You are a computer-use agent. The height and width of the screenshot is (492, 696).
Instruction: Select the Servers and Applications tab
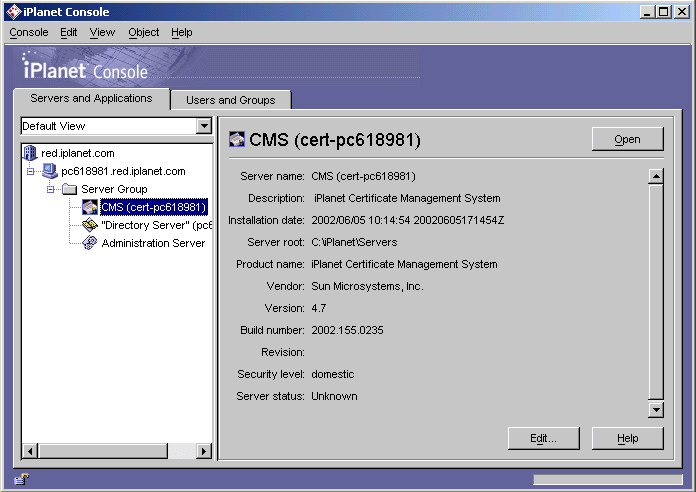coord(91,98)
